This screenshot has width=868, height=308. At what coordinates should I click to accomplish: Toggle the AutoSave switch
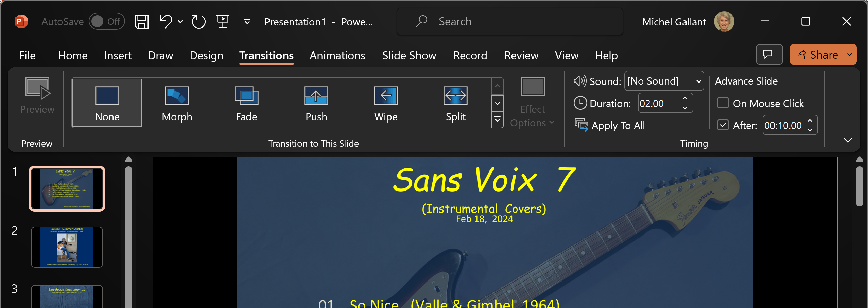(106, 22)
